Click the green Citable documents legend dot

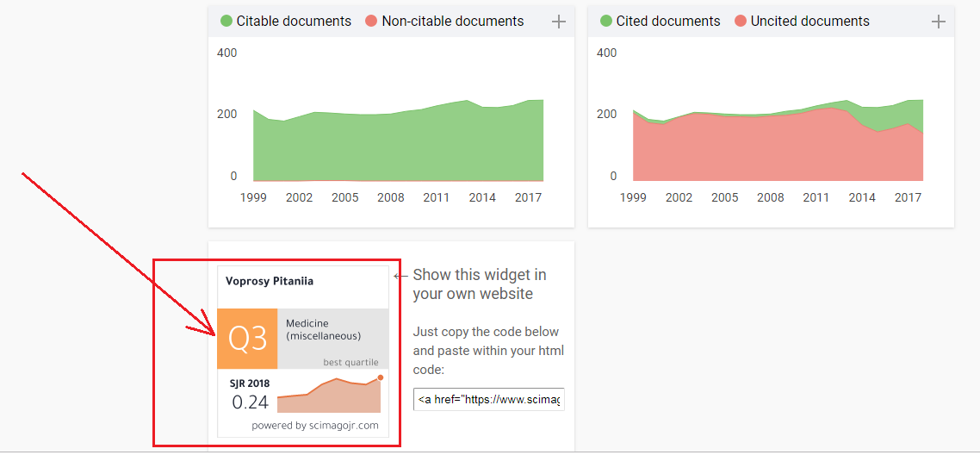[x=226, y=22]
